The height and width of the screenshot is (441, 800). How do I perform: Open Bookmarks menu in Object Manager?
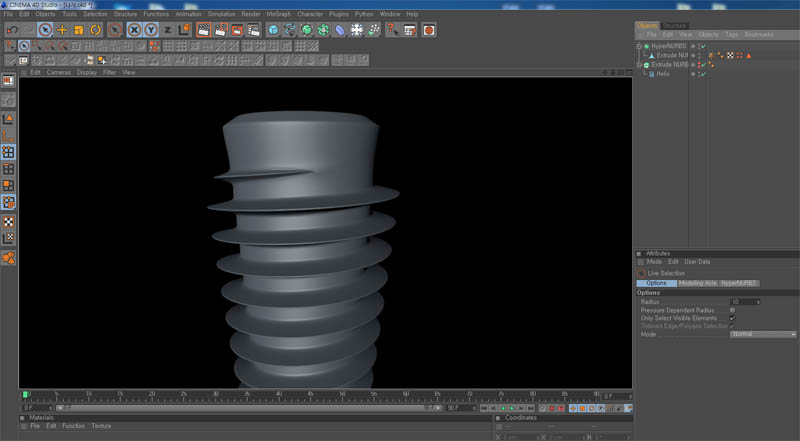point(759,35)
